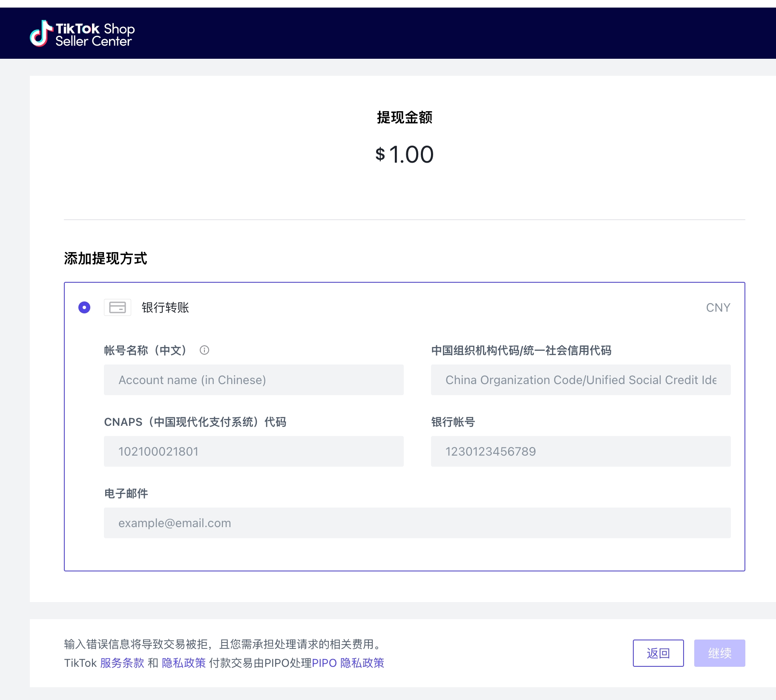Click the $1.00 withdrawal amount
Viewport: 776px width, 700px height.
point(405,154)
